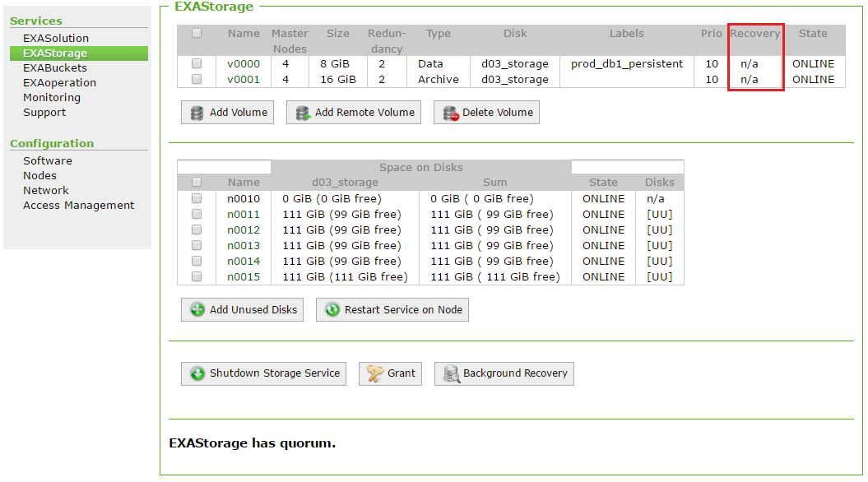This screenshot has height=482, width=868.
Task: Click the Master Nodes column header
Action: [x=290, y=41]
